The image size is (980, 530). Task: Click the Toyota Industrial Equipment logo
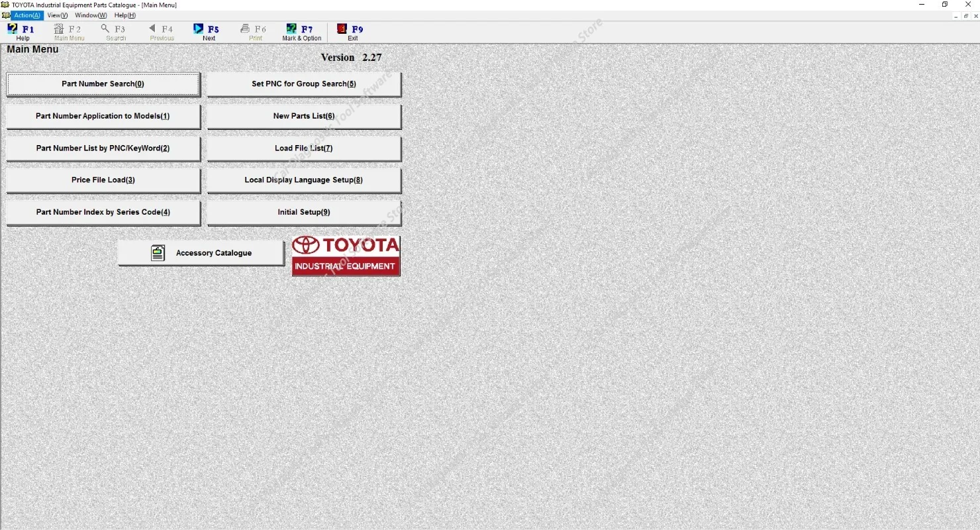[346, 256]
